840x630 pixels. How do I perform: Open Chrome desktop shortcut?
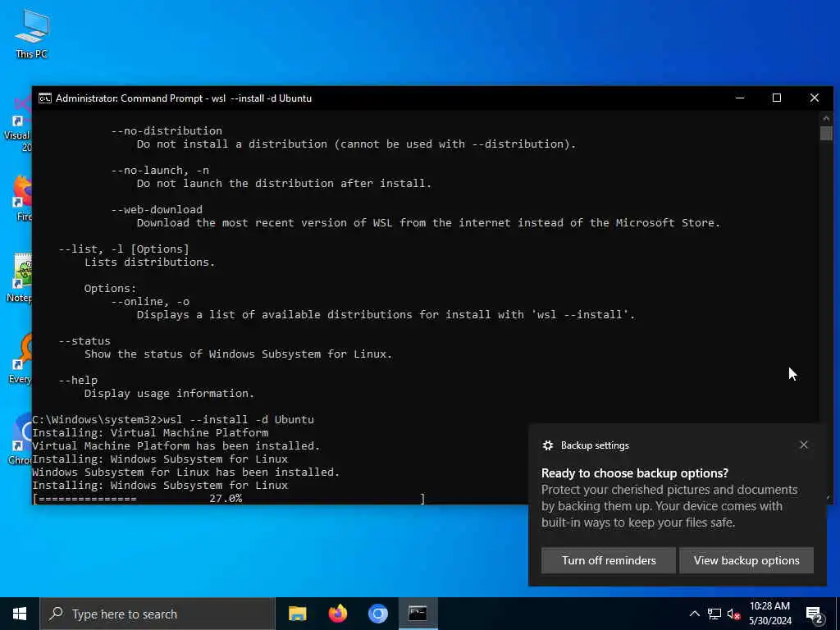21,440
